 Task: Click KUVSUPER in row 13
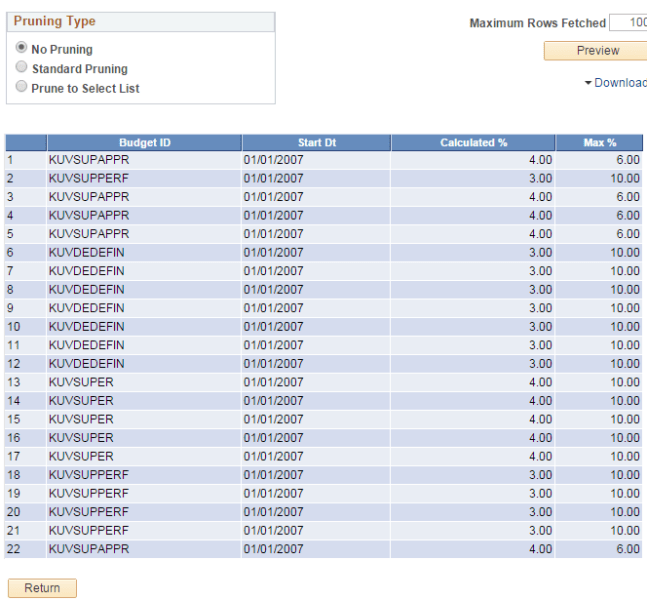(81, 382)
